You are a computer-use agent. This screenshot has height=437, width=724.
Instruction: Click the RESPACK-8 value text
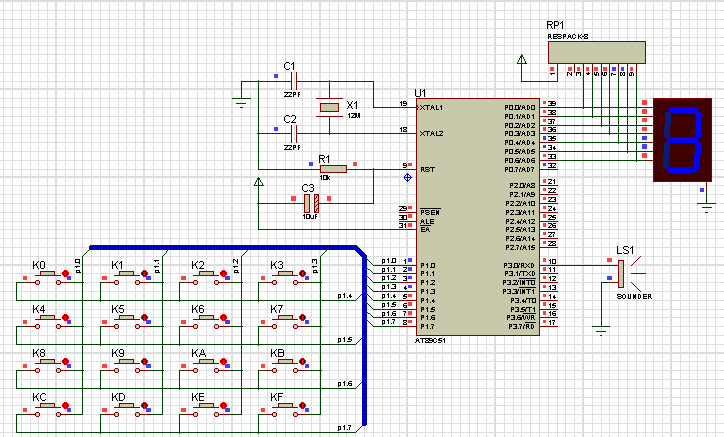coord(568,36)
